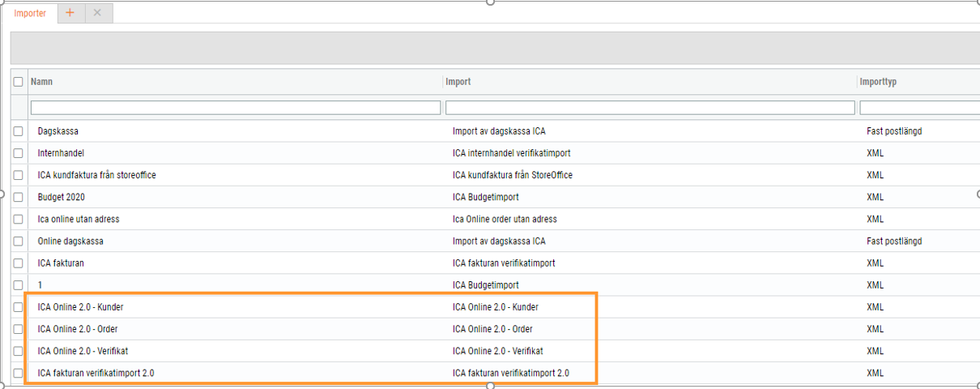Click ICA fakturan verifikatimport 2.0 import cell

coord(511,374)
